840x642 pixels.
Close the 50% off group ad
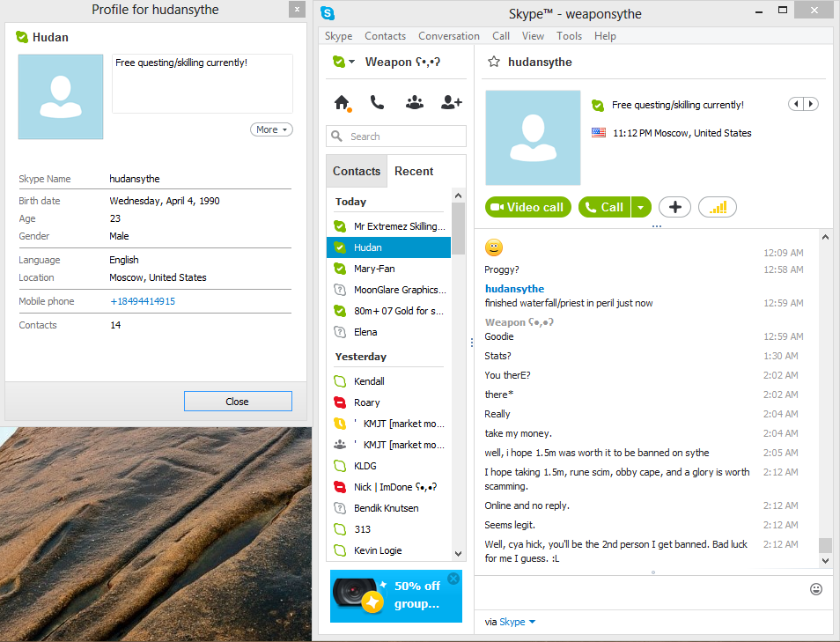[453, 579]
